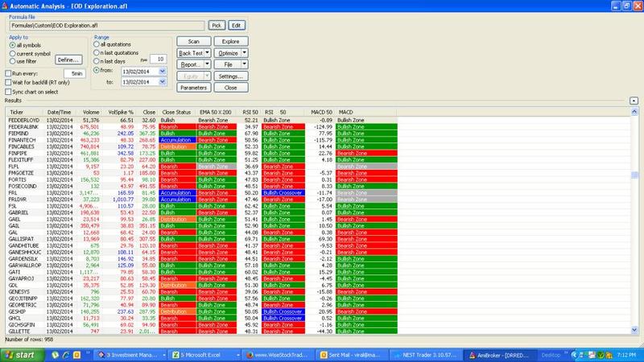The image size is (644, 362).
Task: Select the 'from:' date range radio
Action: [97, 70]
